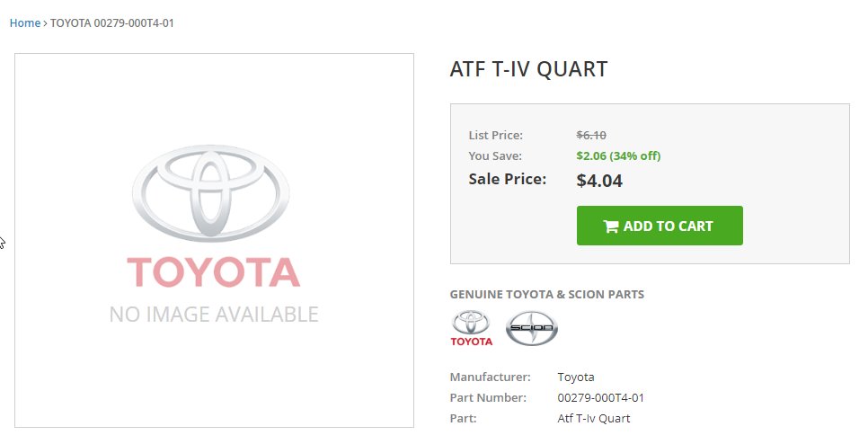This screenshot has width=868, height=444.
Task: Click the TOYOTA 00279-000T4-01 breadcrumb text
Action: click(111, 23)
